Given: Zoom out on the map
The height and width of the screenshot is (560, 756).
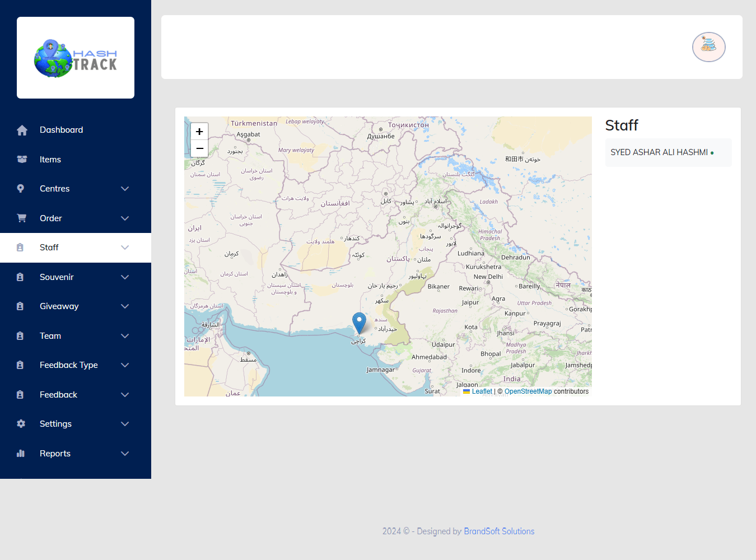Looking at the screenshot, I should pos(199,148).
